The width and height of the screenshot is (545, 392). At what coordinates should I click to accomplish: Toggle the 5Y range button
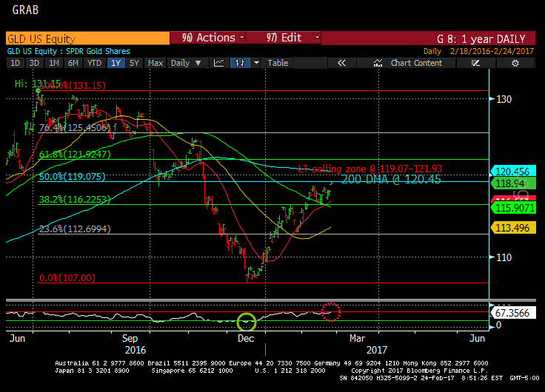[134, 63]
